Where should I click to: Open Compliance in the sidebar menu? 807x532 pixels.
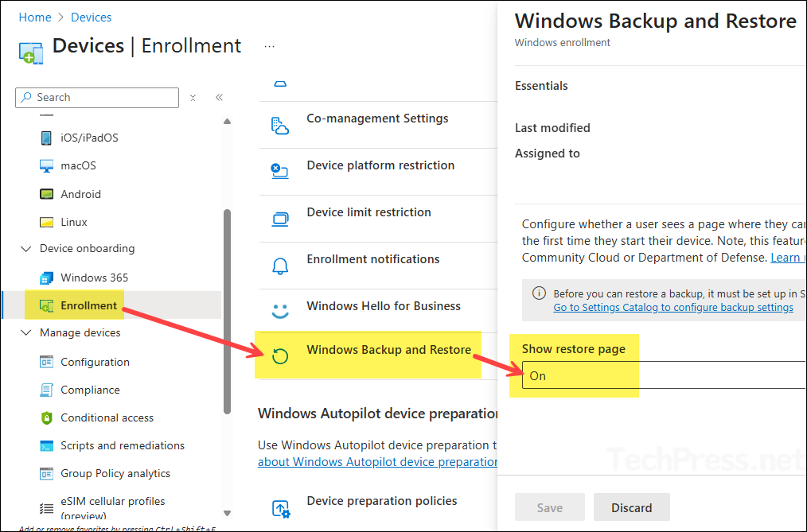tap(90, 390)
